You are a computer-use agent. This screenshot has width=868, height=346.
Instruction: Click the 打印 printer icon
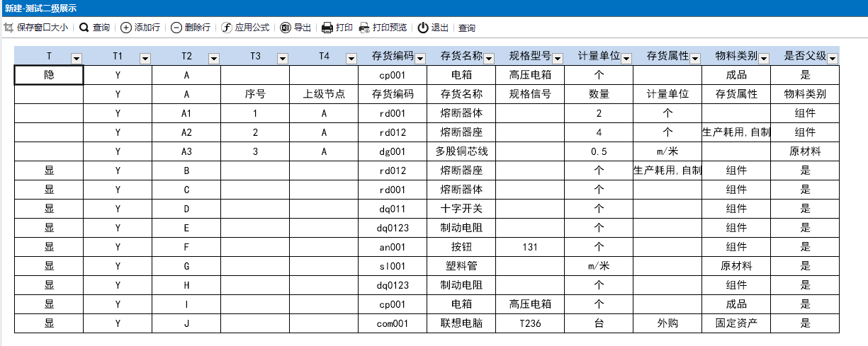327,28
